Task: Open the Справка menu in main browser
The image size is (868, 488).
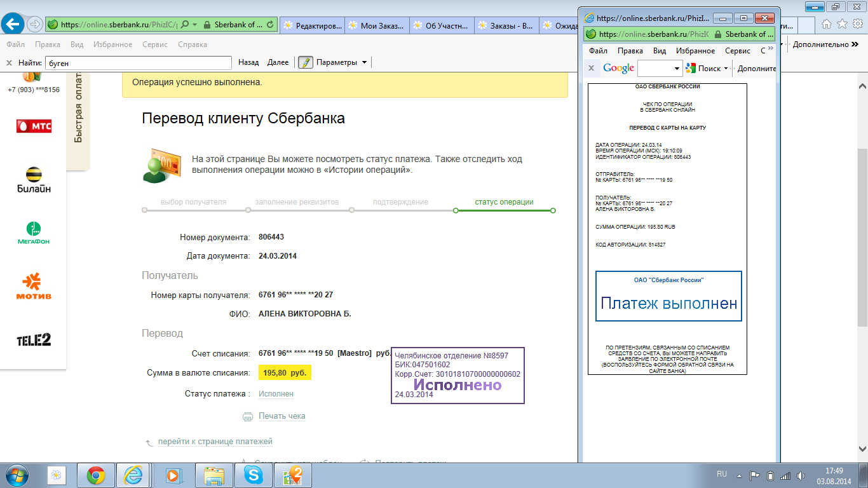Action: tap(193, 44)
